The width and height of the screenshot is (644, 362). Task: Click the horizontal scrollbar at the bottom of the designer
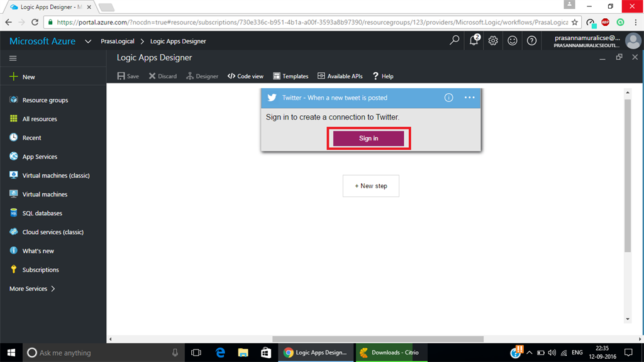pyautogui.click(x=378, y=339)
